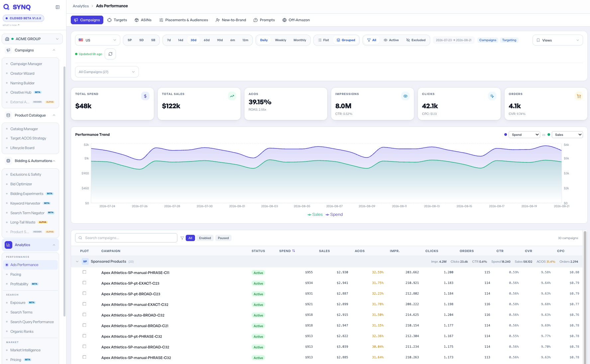Toggle the Sales series in chart legend

tap(315, 215)
